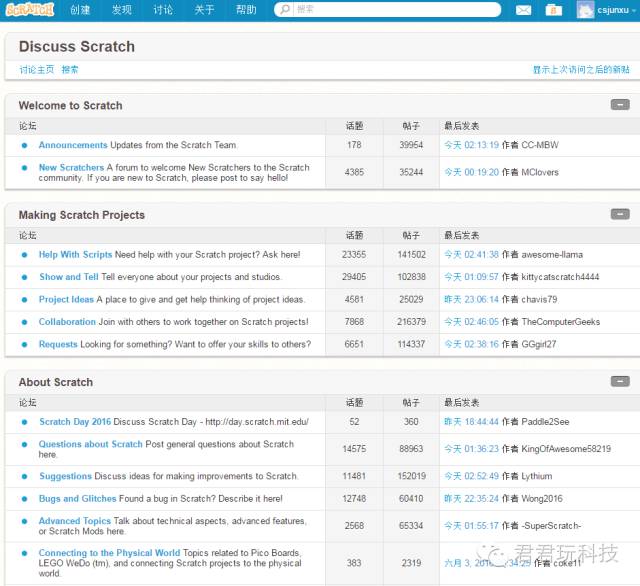This screenshot has height=586, width=640.
Task: Click the topic count 23355
Action: 354,254
